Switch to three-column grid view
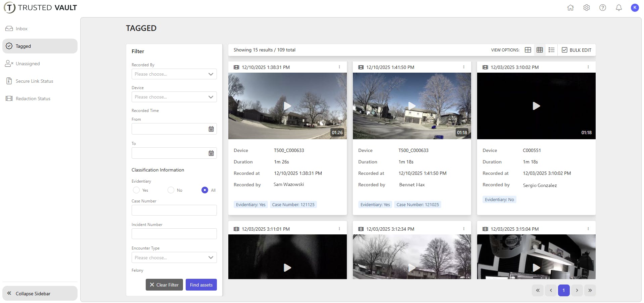This screenshot has width=644, height=303. 540,50
